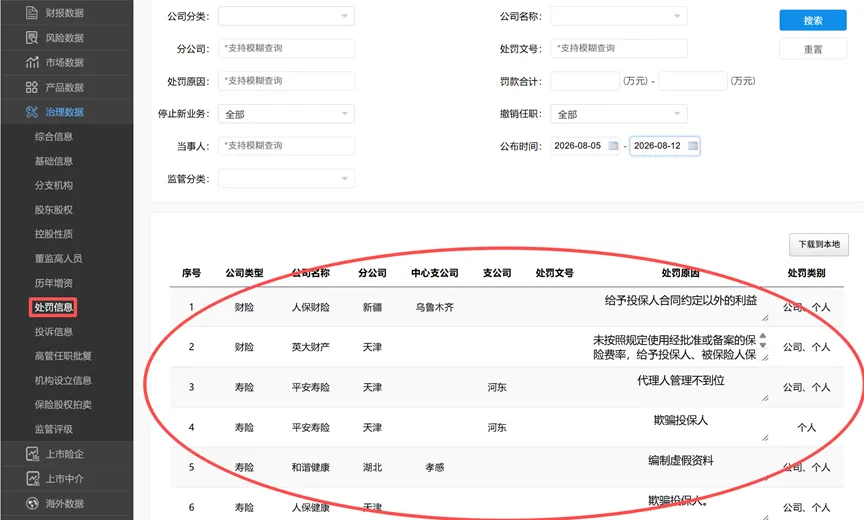Click the 上市中介 sidebar icon
This screenshot has height=520, width=864.
click(x=33, y=478)
